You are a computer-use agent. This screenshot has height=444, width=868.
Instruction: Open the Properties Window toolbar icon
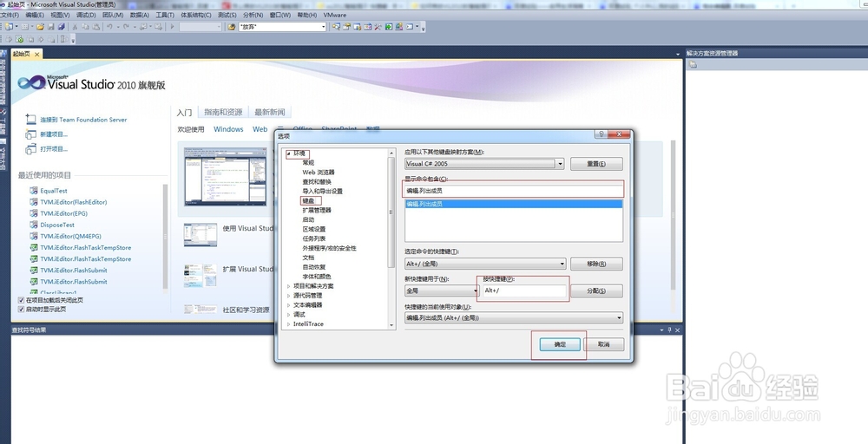(x=346, y=27)
